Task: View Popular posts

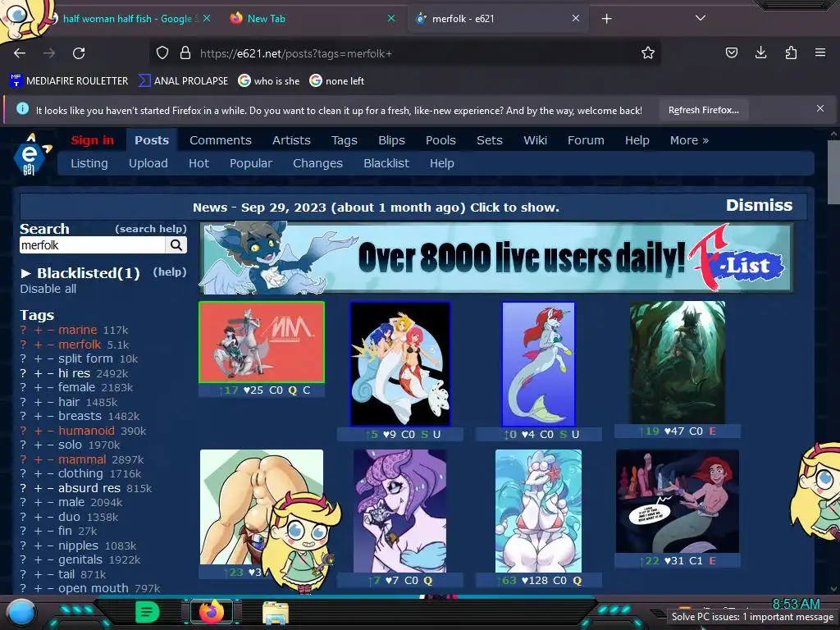Action: [x=251, y=163]
